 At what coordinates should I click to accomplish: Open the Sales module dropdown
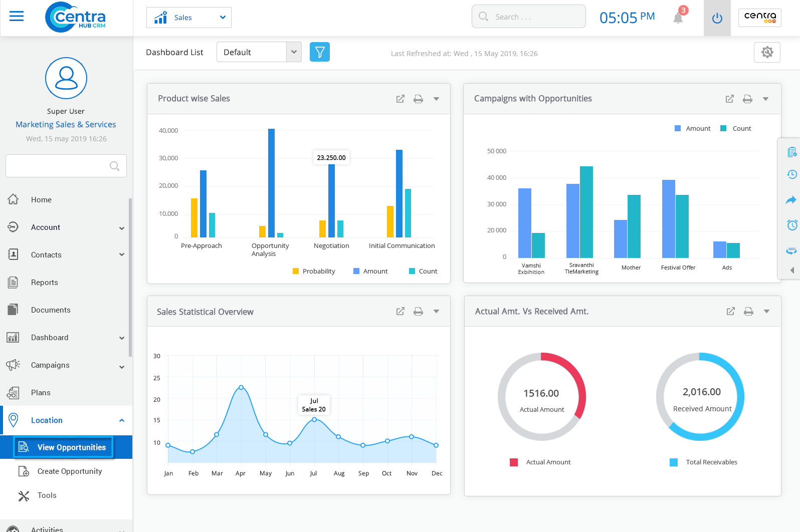[x=189, y=18]
